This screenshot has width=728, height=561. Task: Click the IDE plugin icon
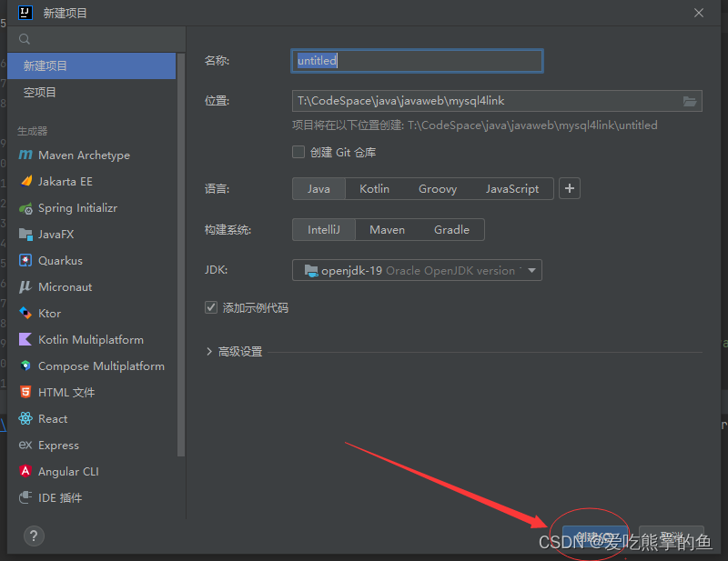[x=25, y=497]
